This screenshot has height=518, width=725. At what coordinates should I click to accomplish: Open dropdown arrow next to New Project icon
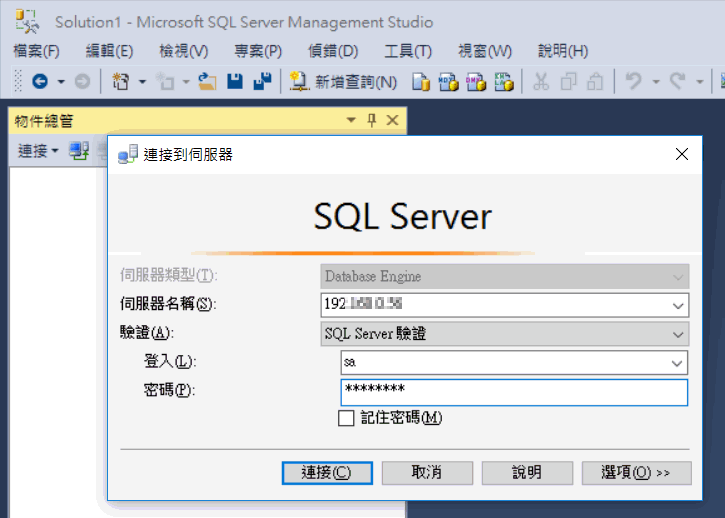[142, 82]
